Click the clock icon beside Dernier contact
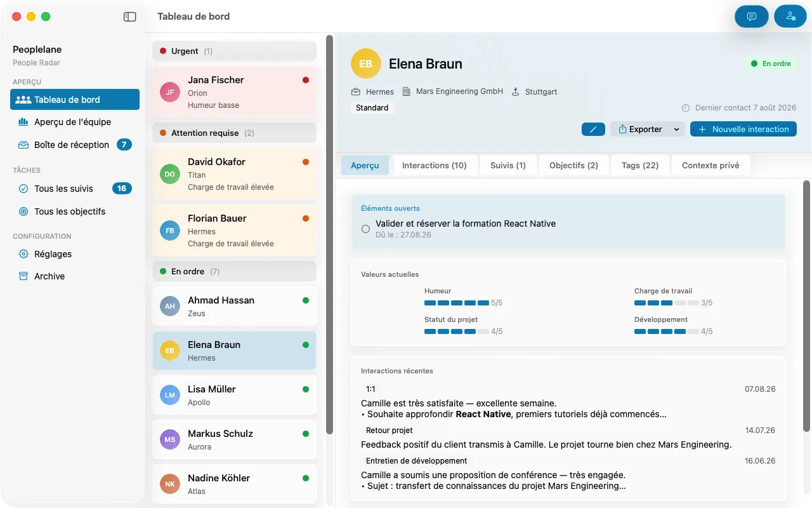 (686, 108)
